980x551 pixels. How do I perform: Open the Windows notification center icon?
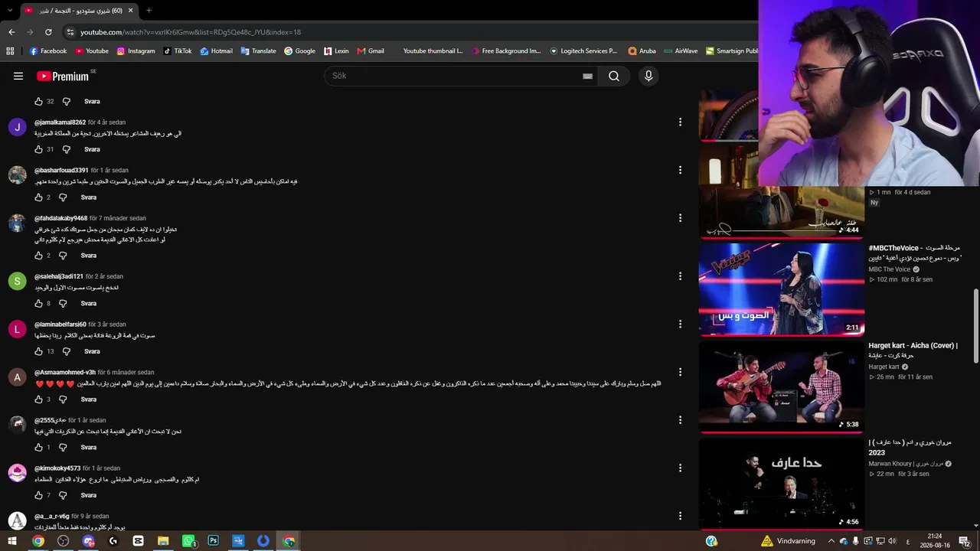pyautogui.click(x=964, y=541)
